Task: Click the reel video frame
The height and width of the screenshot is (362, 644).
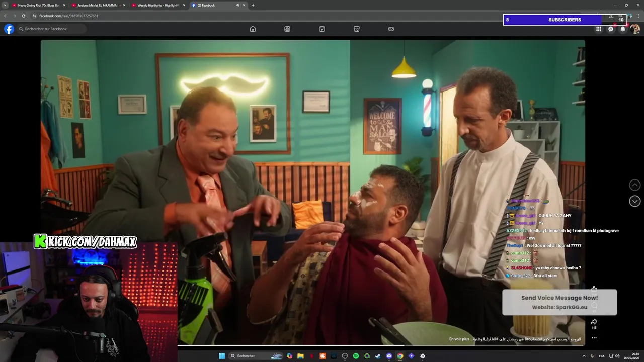Action: click(312, 192)
